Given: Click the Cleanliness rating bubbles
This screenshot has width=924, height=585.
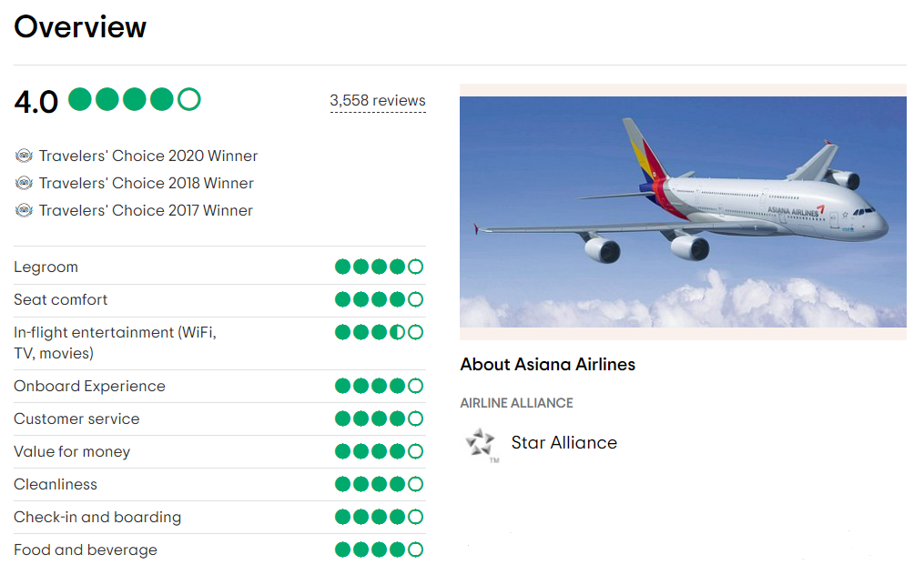Looking at the screenshot, I should [x=379, y=484].
